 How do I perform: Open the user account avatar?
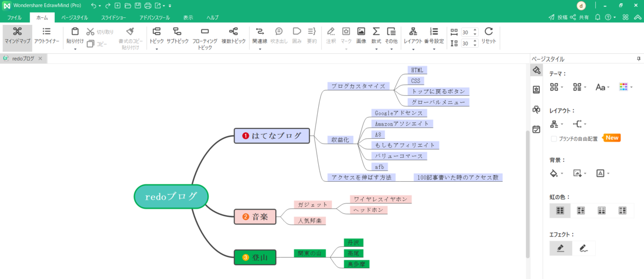[x=581, y=5]
